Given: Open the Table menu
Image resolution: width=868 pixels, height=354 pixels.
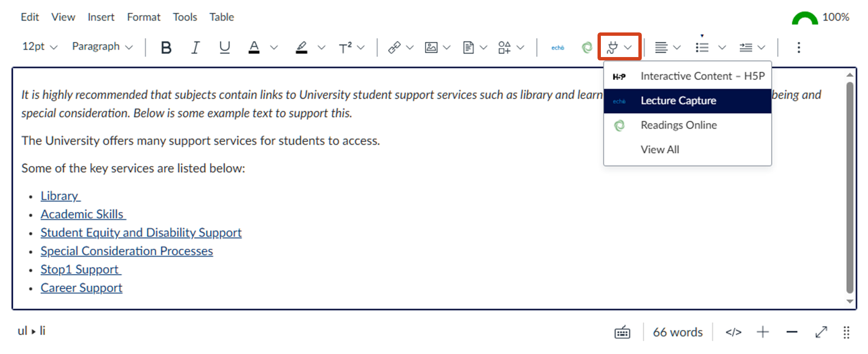Looking at the screenshot, I should pyautogui.click(x=222, y=17).
